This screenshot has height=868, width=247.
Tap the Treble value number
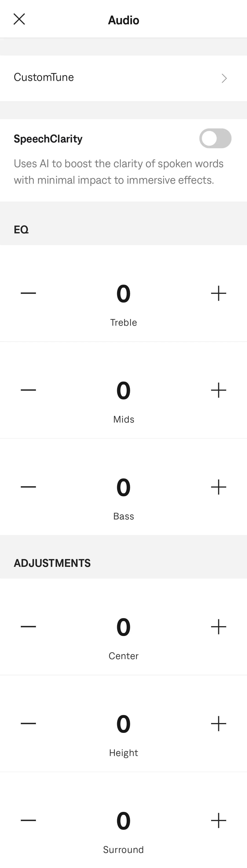[123, 293]
